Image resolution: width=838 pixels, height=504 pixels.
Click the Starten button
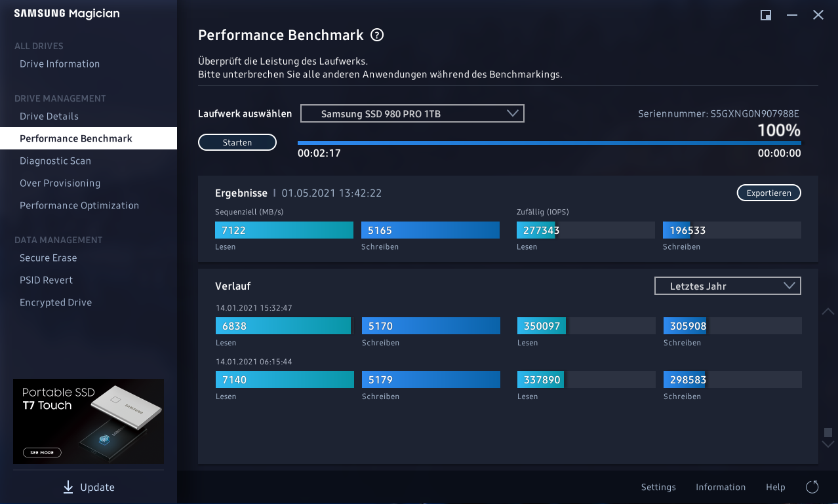pyautogui.click(x=237, y=142)
